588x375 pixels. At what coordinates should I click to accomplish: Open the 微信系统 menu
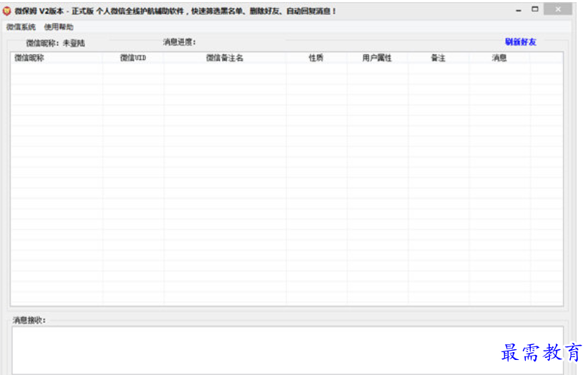click(21, 27)
